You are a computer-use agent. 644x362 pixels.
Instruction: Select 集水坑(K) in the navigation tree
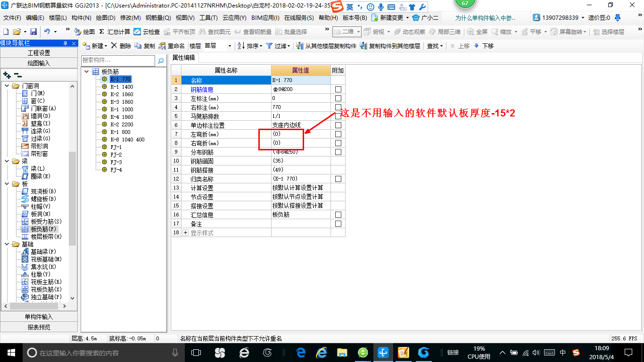point(39,267)
